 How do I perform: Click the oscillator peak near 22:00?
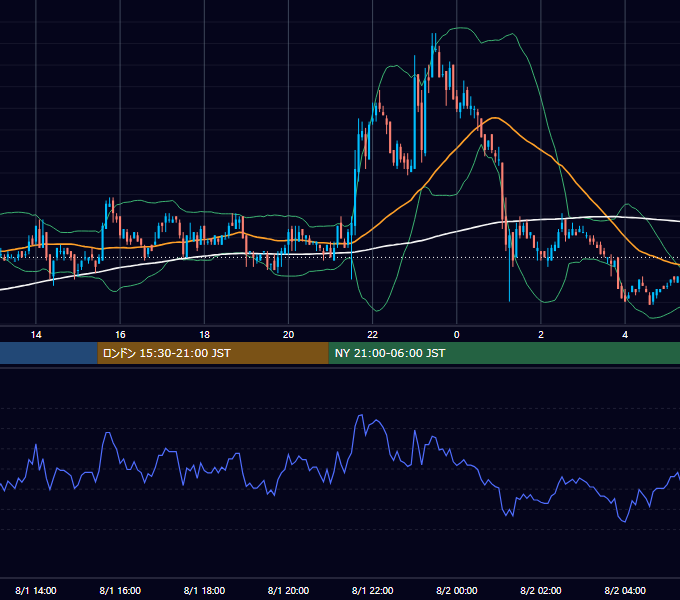click(360, 416)
